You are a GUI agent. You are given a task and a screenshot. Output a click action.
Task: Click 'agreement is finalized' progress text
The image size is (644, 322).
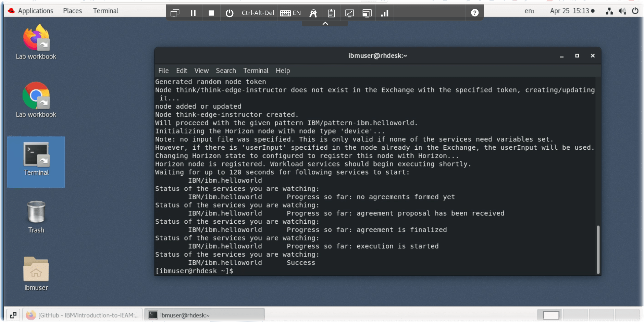coord(401,230)
